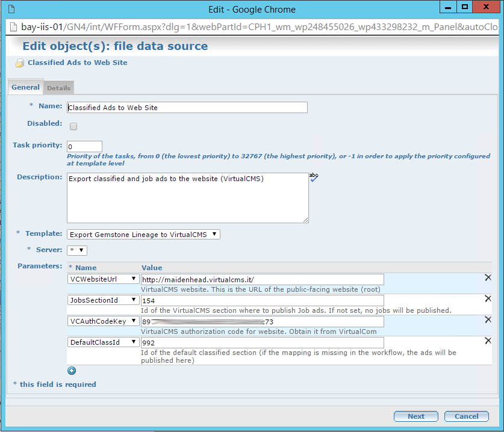Click the 'Classified Ads to Web Site' heading

pos(78,63)
